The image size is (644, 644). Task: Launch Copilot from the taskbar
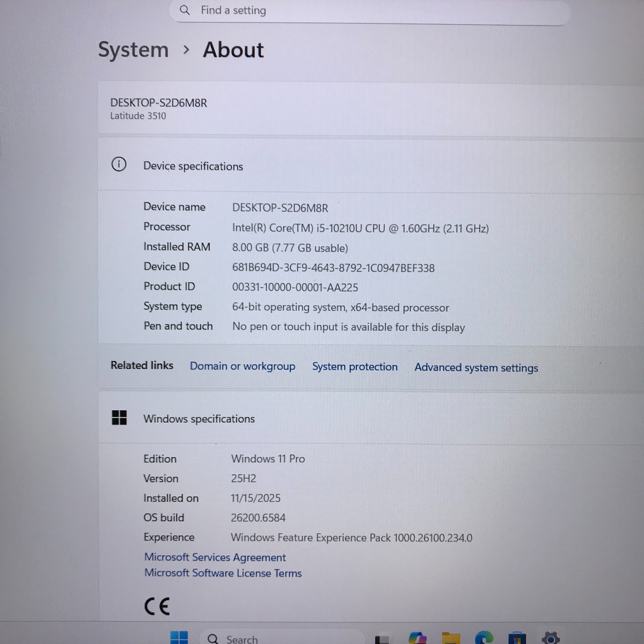pos(417,638)
